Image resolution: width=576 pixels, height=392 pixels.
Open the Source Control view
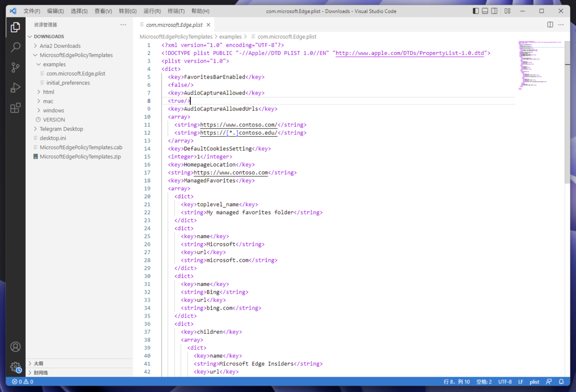pyautogui.click(x=15, y=67)
